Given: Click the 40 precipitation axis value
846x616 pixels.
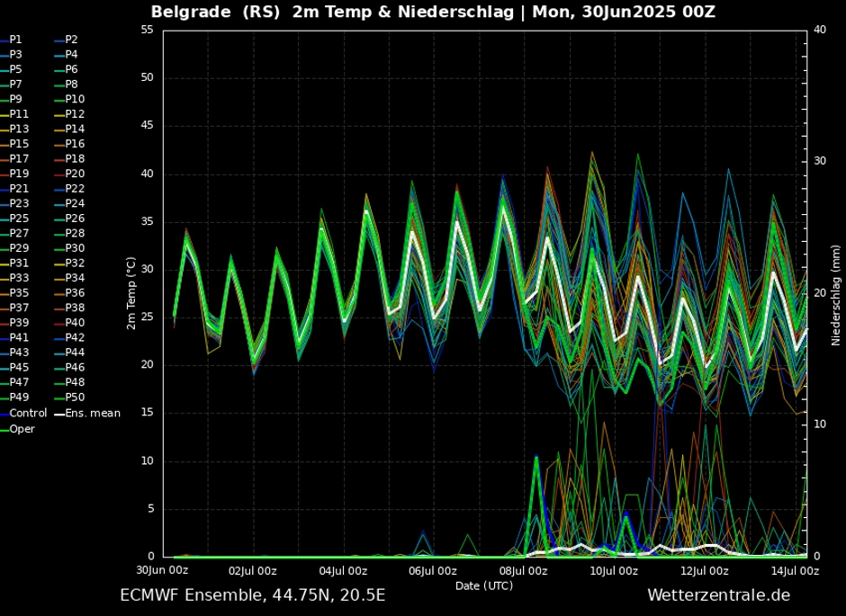Looking at the screenshot, I should coord(819,30).
